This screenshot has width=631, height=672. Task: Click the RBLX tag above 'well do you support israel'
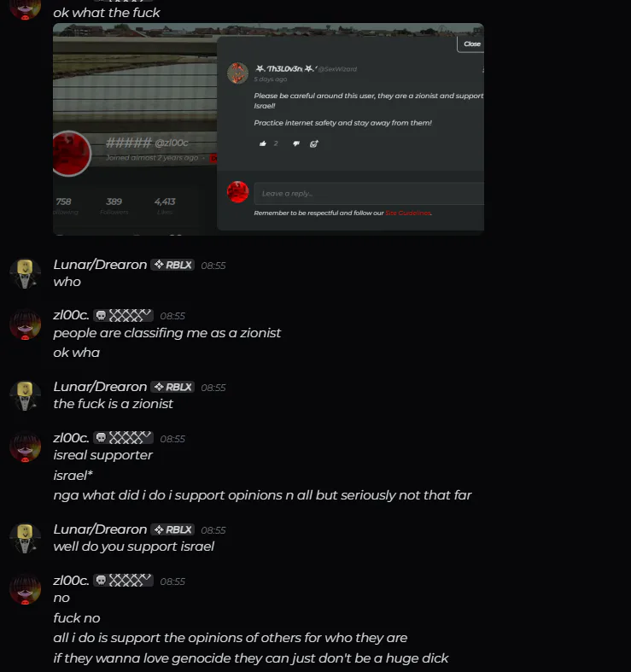click(x=172, y=529)
